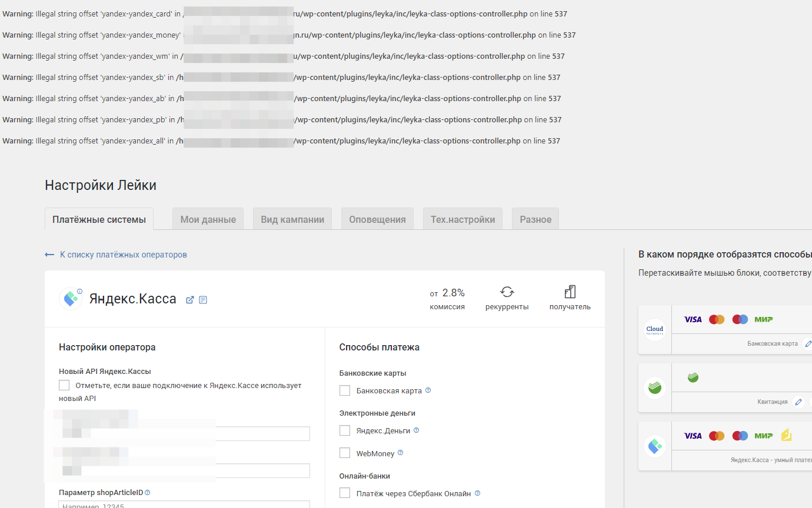The image size is (812, 508).
Task: Click the Настройки Лейки page heading
Action: (101, 185)
